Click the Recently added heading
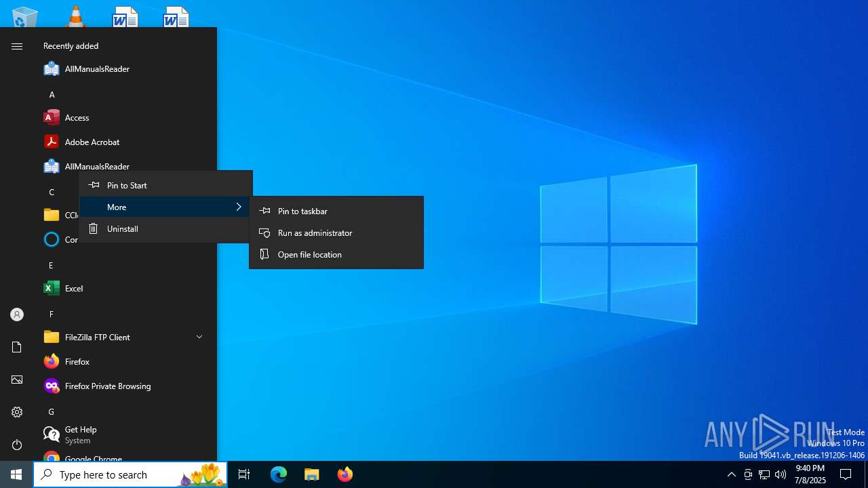This screenshot has height=488, width=868. (x=71, y=46)
